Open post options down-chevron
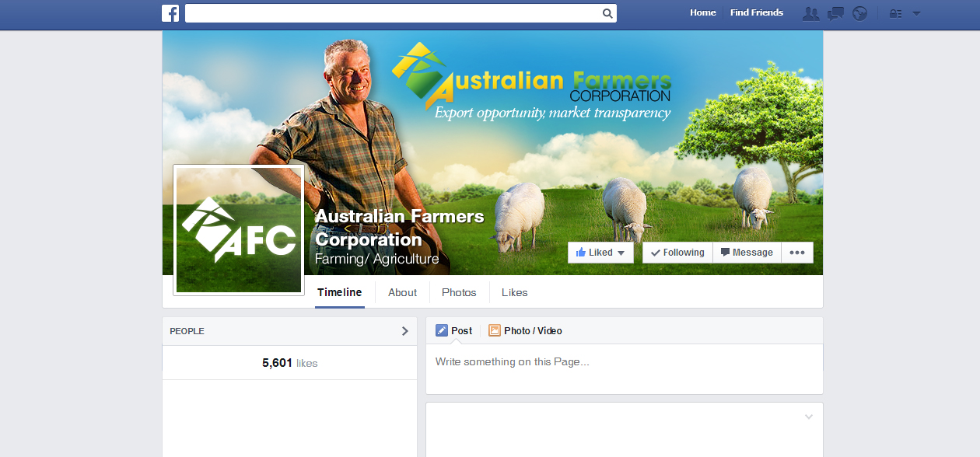Viewport: 980px width, 457px height. [808, 417]
